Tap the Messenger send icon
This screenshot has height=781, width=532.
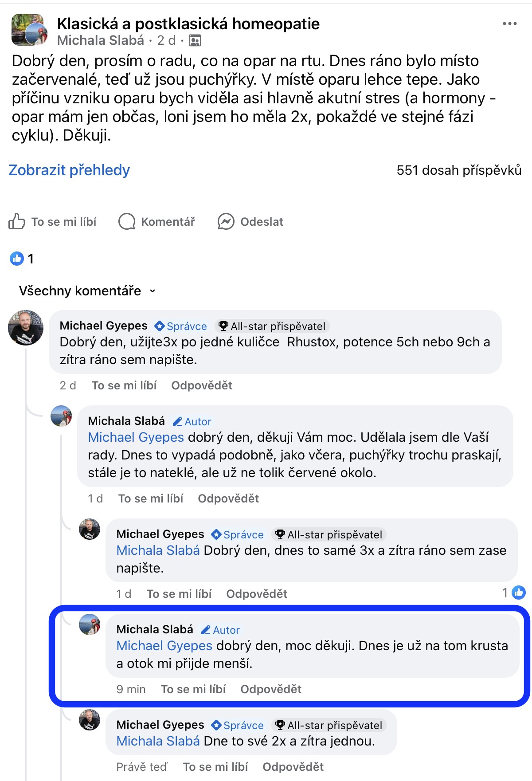[226, 221]
